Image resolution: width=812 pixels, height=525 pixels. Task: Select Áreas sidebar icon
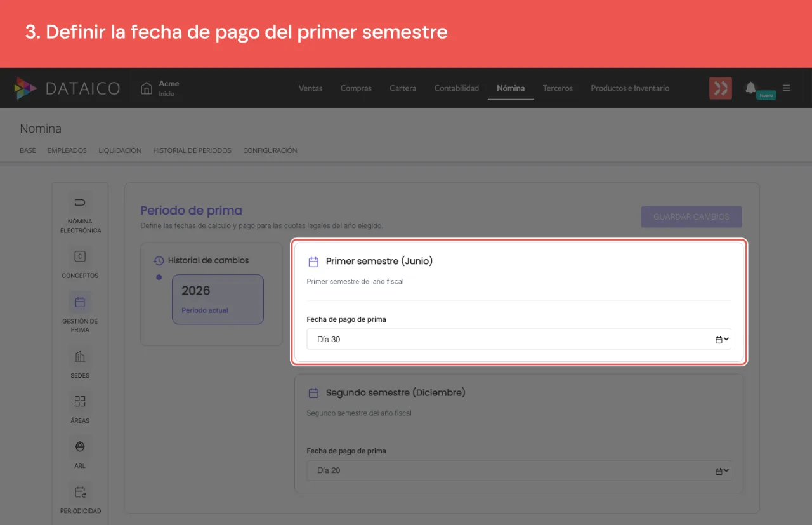pyautogui.click(x=80, y=401)
